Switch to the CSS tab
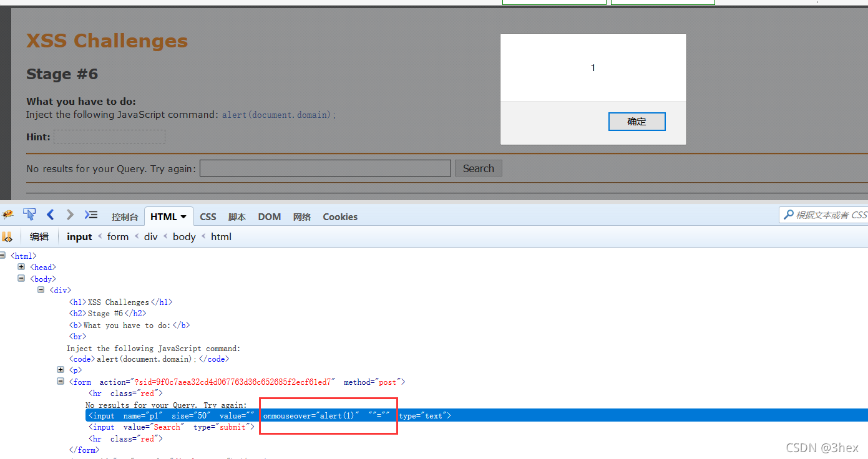The width and height of the screenshot is (868, 459). 208,216
